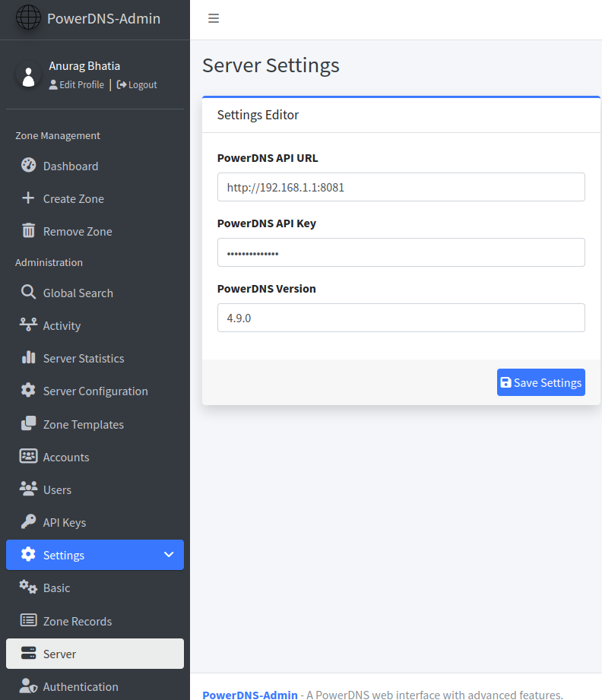The height and width of the screenshot is (700, 602).
Task: Click the Dashboard gauge icon
Action: (28, 165)
